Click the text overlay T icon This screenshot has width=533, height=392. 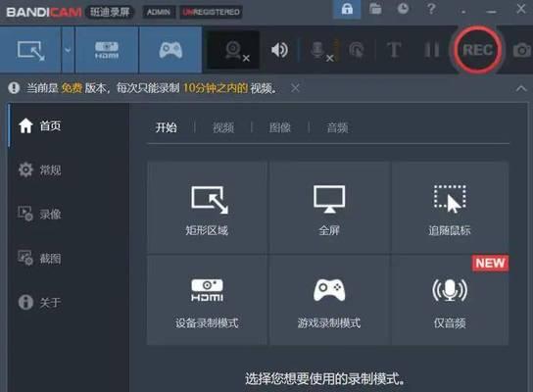click(x=394, y=50)
